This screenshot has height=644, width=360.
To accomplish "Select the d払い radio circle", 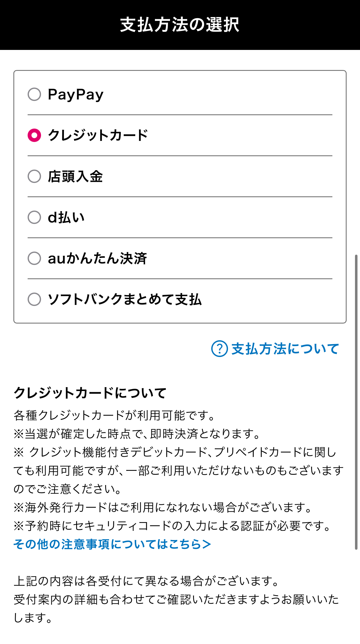I will click(34, 217).
